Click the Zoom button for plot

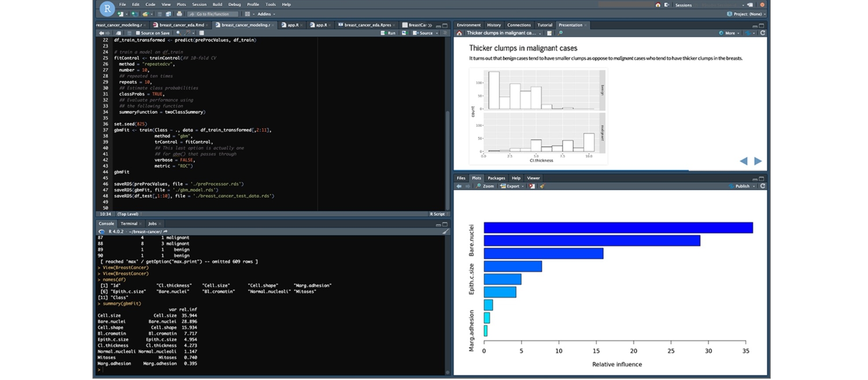[x=485, y=186]
